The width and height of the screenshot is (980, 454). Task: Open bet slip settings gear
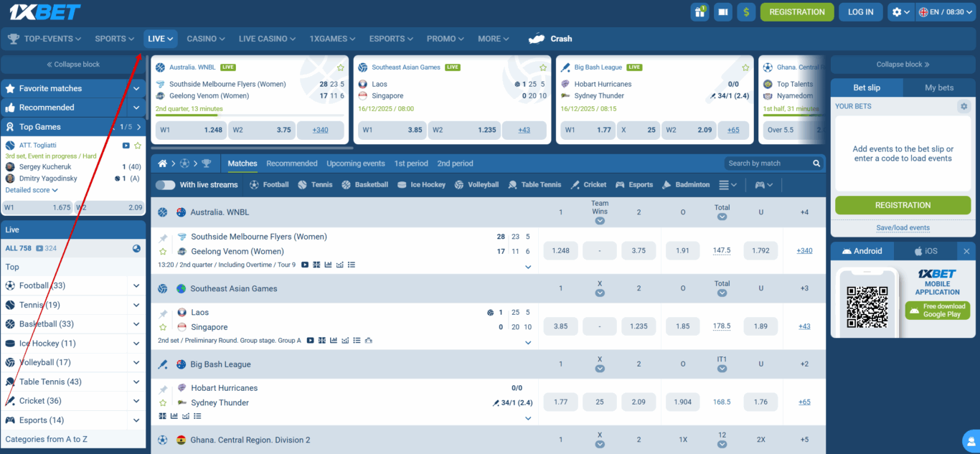(963, 106)
